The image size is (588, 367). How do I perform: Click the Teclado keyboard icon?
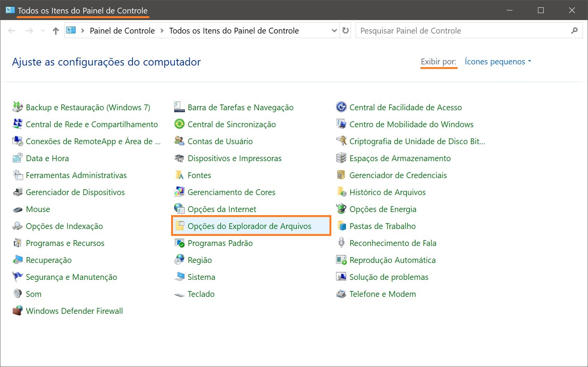click(x=179, y=295)
